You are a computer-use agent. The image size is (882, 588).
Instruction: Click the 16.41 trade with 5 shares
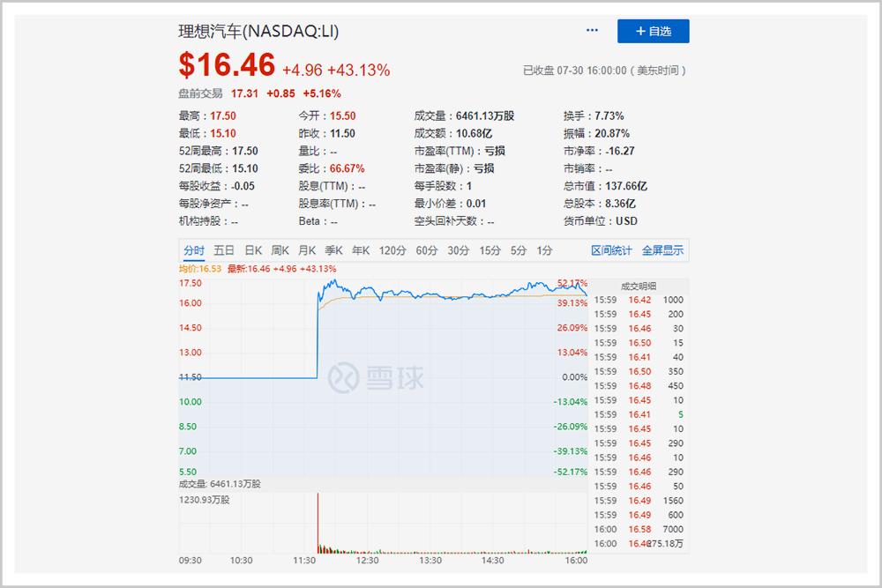tap(639, 414)
